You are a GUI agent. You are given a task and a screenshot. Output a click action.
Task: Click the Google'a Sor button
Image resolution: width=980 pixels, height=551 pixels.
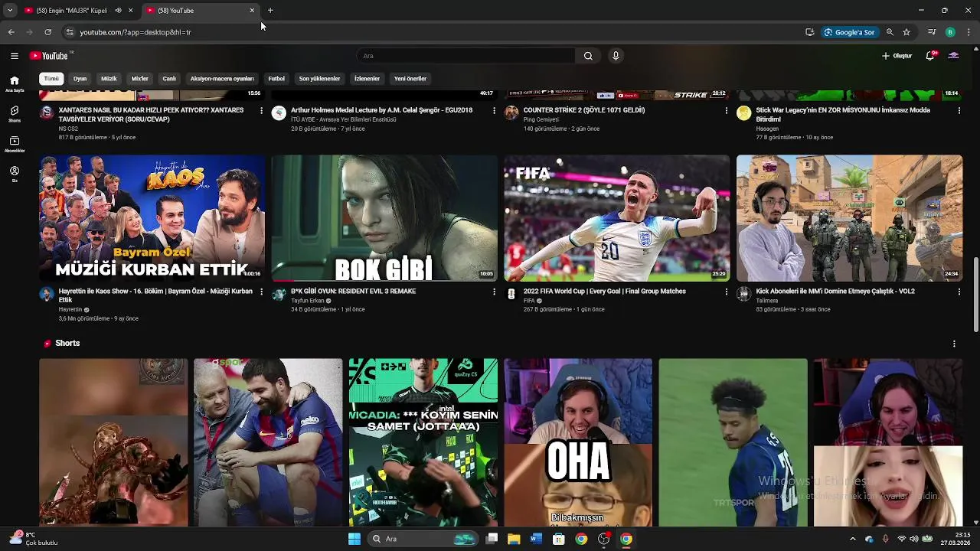pyautogui.click(x=849, y=32)
